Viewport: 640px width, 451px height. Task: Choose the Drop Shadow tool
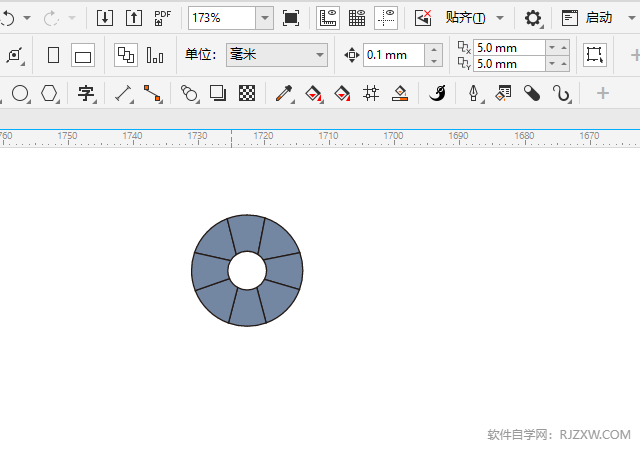click(218, 94)
